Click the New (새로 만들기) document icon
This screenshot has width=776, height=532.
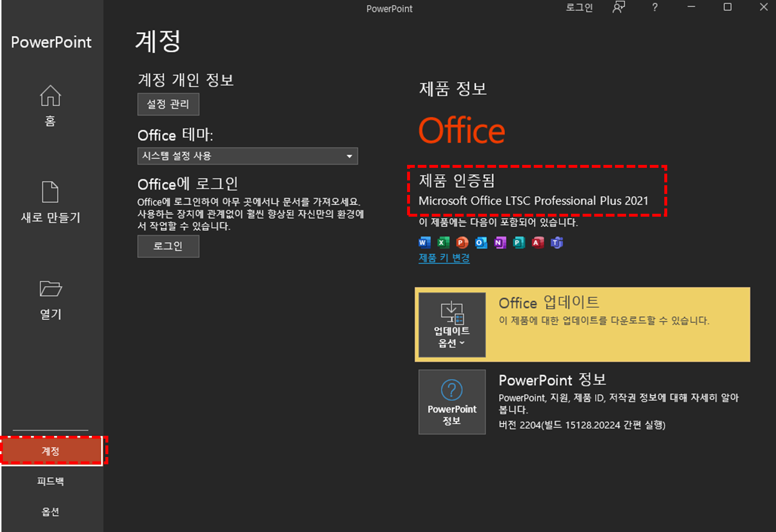(x=50, y=192)
